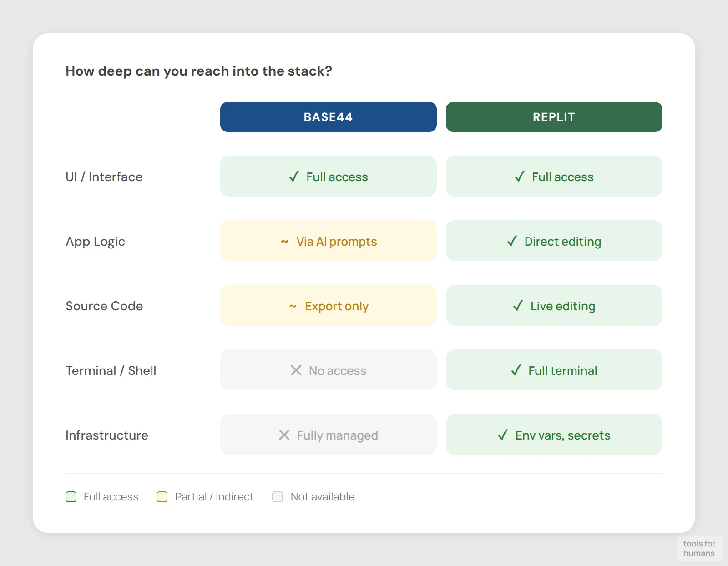Select the BASE44 column header tab
This screenshot has height=566, width=728.
[x=328, y=117]
